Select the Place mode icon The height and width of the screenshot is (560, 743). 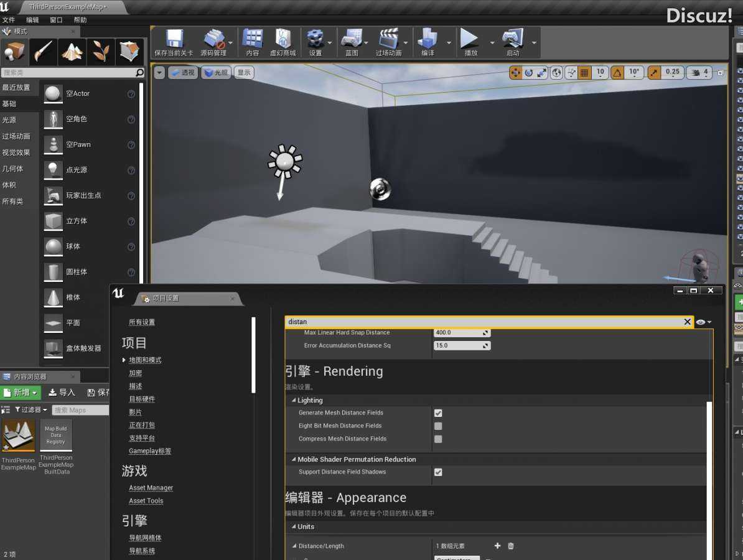tap(14, 51)
